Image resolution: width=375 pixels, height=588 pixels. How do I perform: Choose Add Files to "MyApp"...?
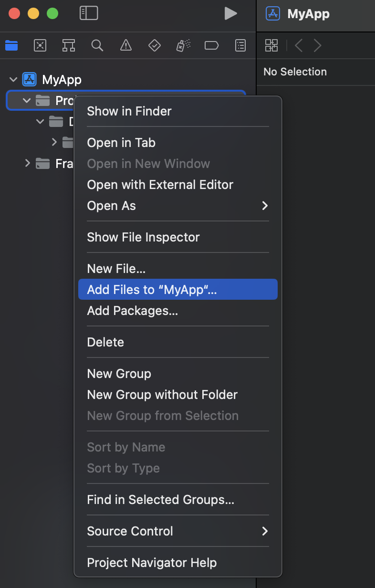[177, 290]
